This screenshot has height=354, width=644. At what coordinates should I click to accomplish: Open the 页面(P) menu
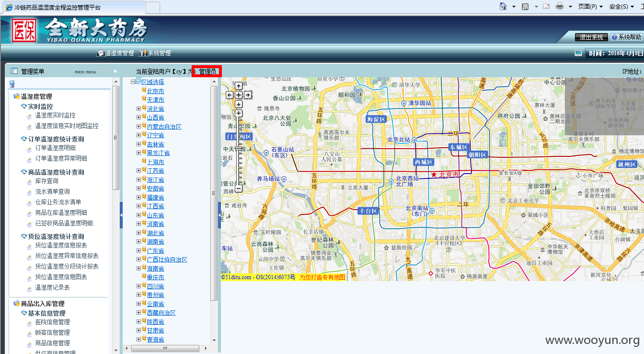coord(590,7)
